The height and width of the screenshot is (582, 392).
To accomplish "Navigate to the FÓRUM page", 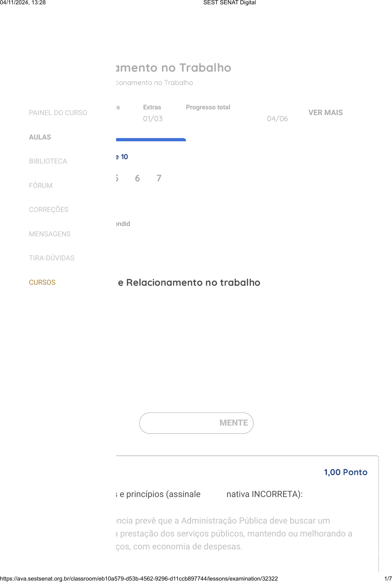I will tap(41, 186).
